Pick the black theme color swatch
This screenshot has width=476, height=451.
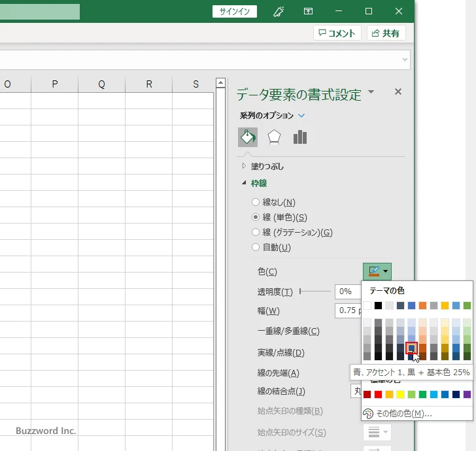coord(378,305)
